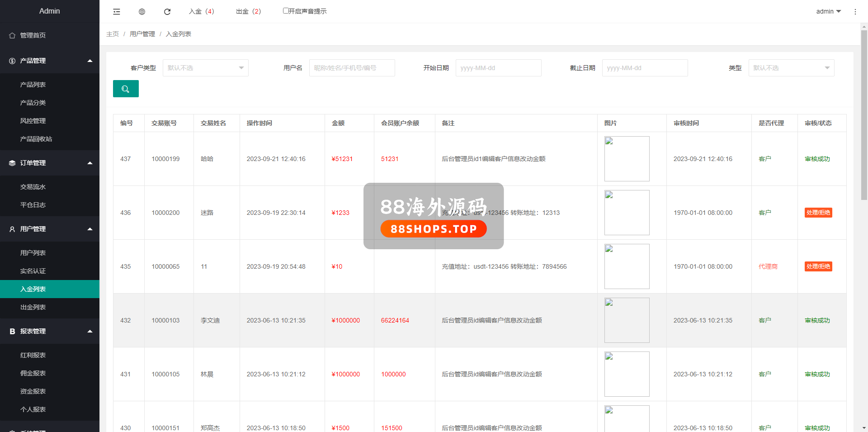Open the 类型 filter dropdown
The image size is (868, 432).
[x=791, y=68]
